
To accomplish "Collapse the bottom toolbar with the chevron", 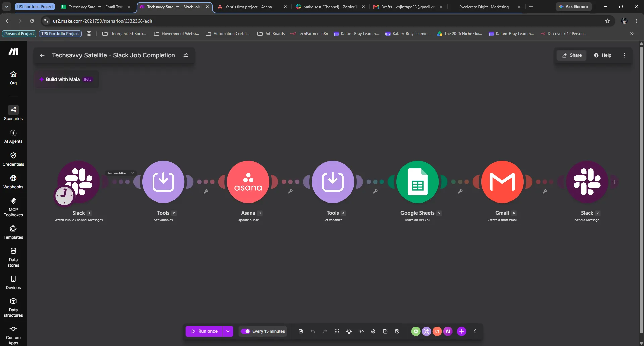I will [475, 331].
